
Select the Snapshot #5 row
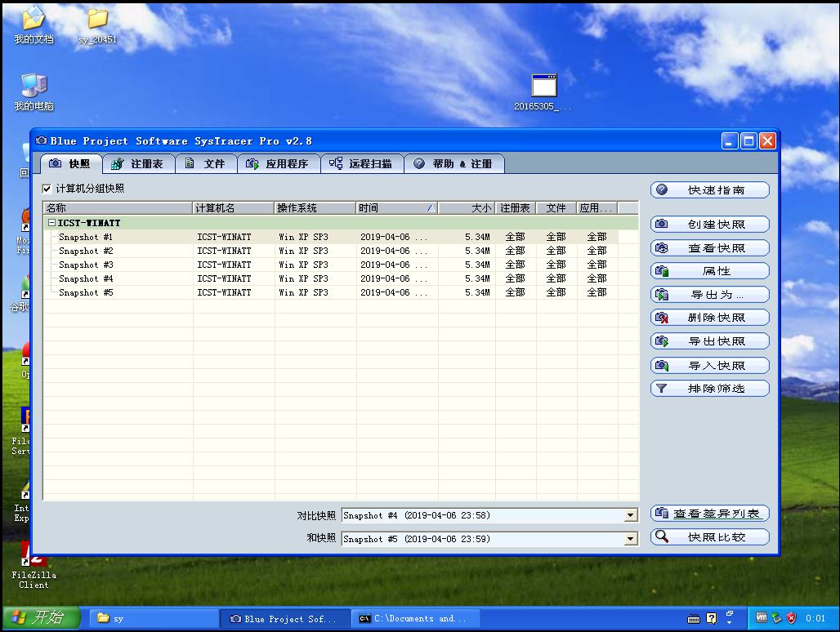pyautogui.click(x=341, y=292)
